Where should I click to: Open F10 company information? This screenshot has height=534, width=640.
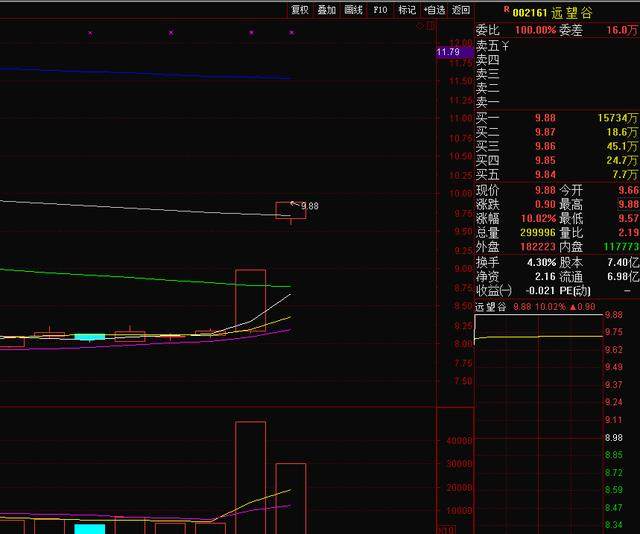pyautogui.click(x=380, y=10)
